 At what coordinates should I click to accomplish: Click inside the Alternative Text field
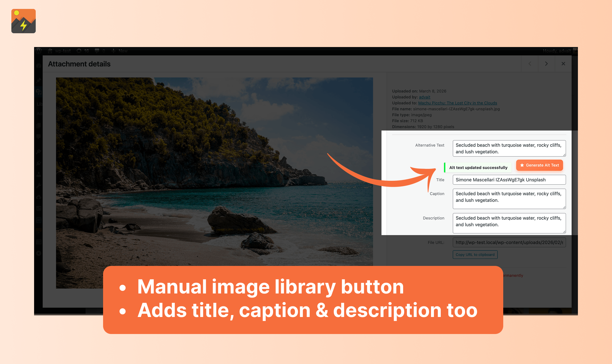(x=509, y=148)
